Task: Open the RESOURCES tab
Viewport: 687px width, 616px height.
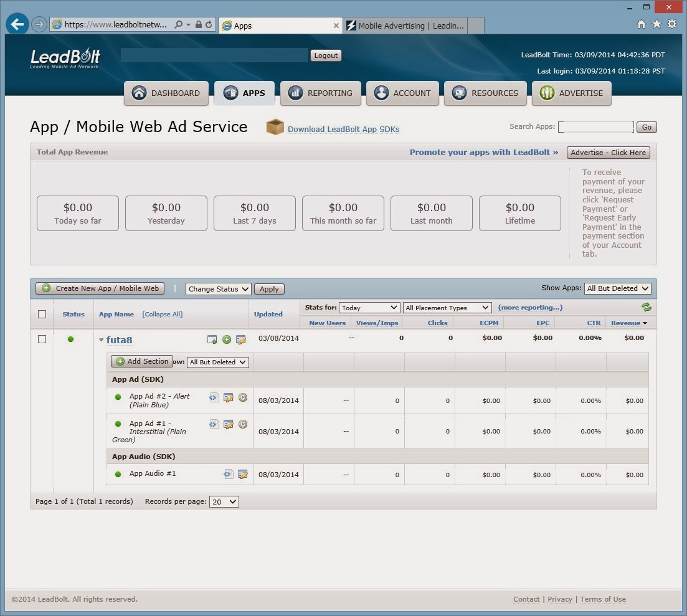Action: tap(485, 93)
